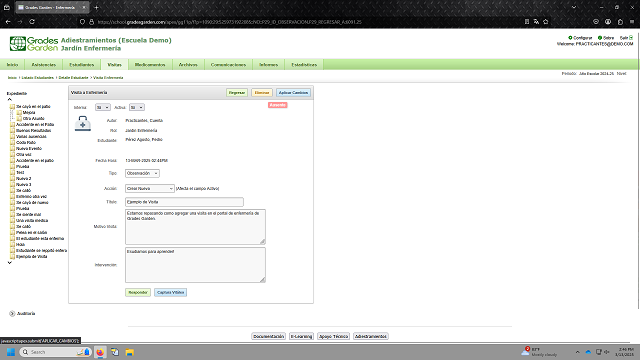This screenshot has height=360, width=640.
Task: Open the Activa Sí dropdown
Action: click(x=137, y=107)
